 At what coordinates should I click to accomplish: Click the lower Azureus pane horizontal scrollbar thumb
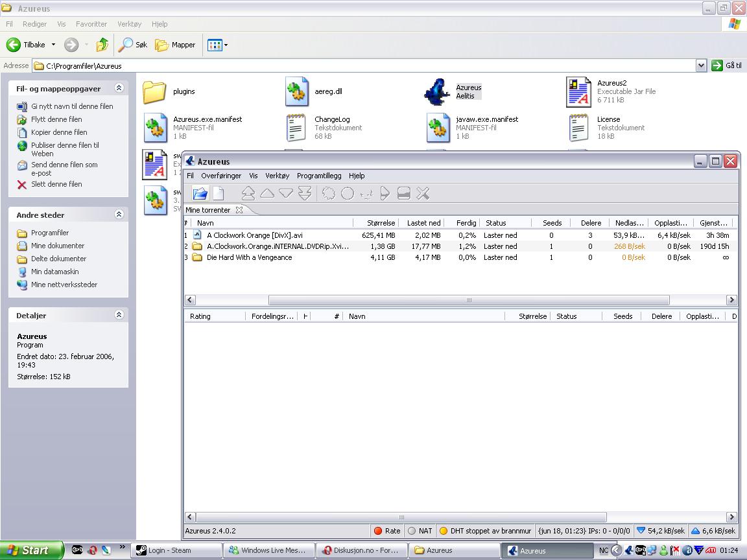[401, 517]
